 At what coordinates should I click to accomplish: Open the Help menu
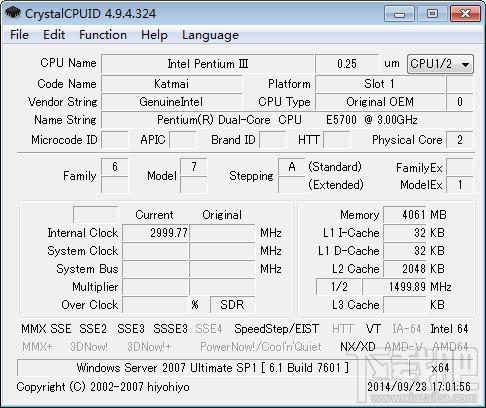click(x=154, y=35)
